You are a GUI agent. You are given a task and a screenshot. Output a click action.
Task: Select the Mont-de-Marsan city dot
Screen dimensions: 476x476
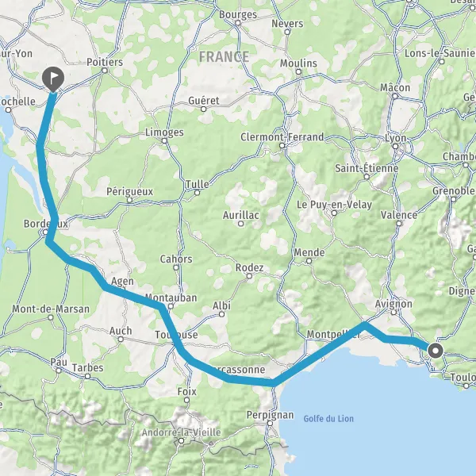tap(51, 317)
